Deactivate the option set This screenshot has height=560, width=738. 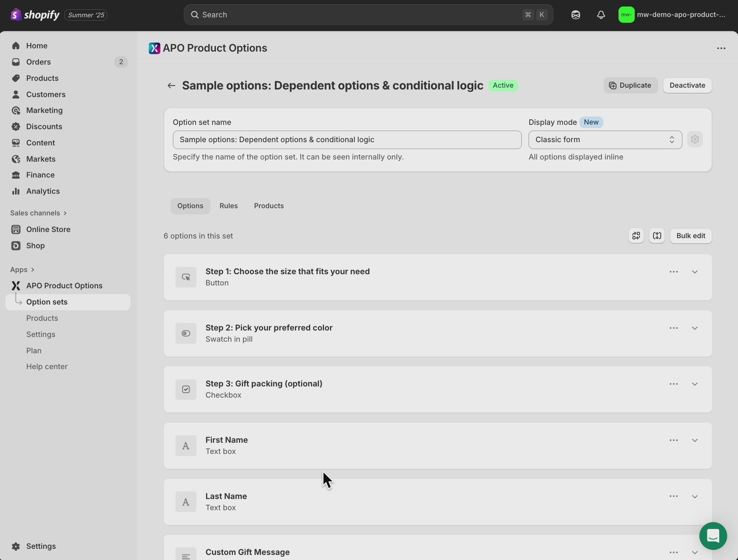click(x=687, y=86)
